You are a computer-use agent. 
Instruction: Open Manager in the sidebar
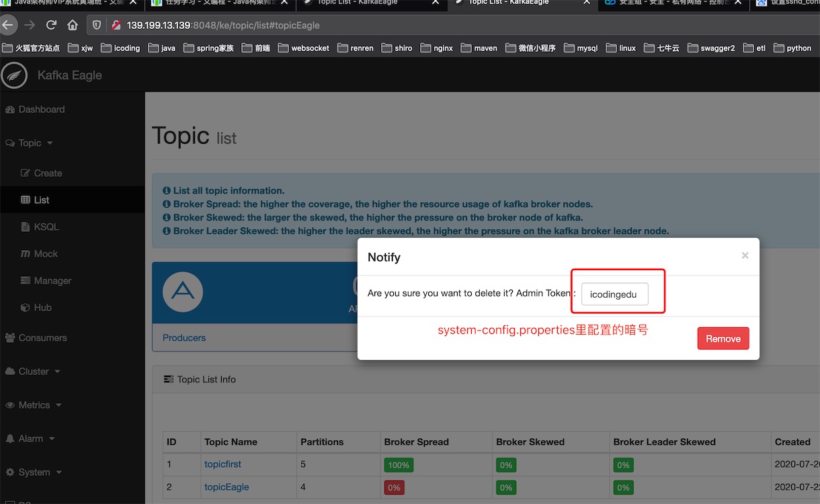tap(46, 281)
